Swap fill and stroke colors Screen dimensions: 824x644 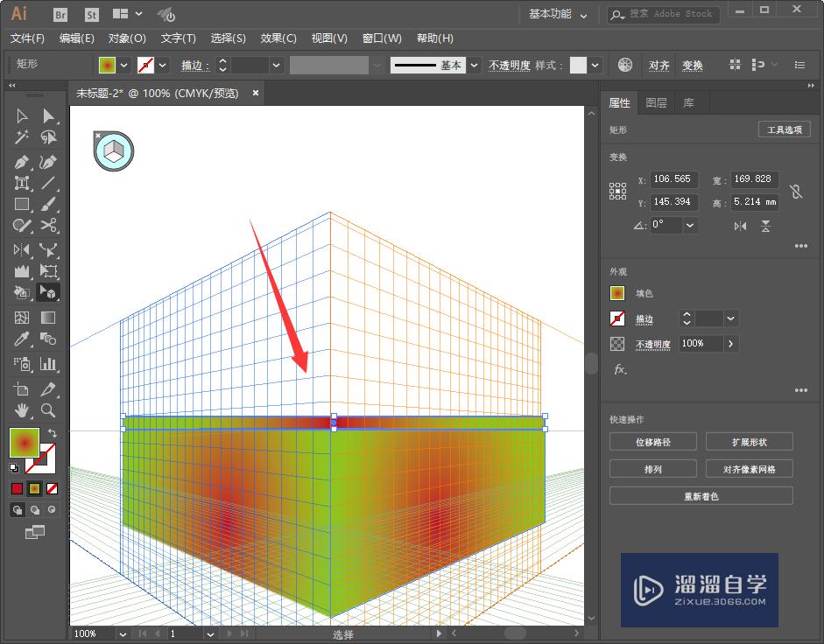click(53, 433)
